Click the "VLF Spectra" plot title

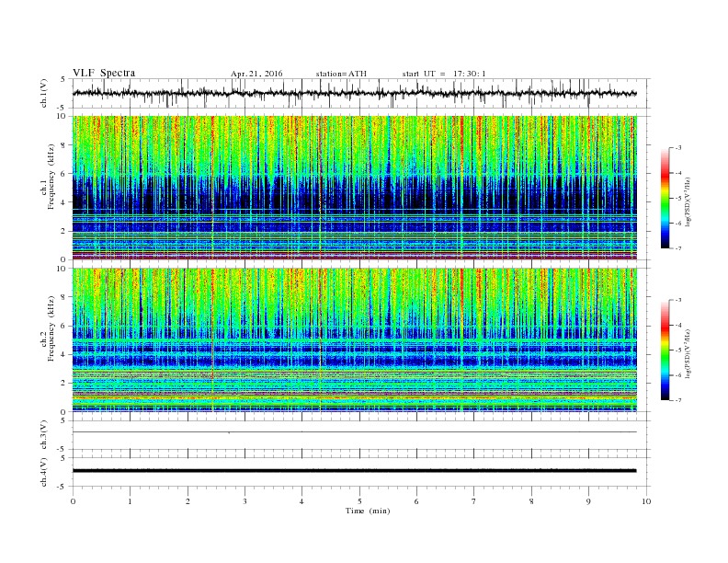pyautogui.click(x=104, y=73)
